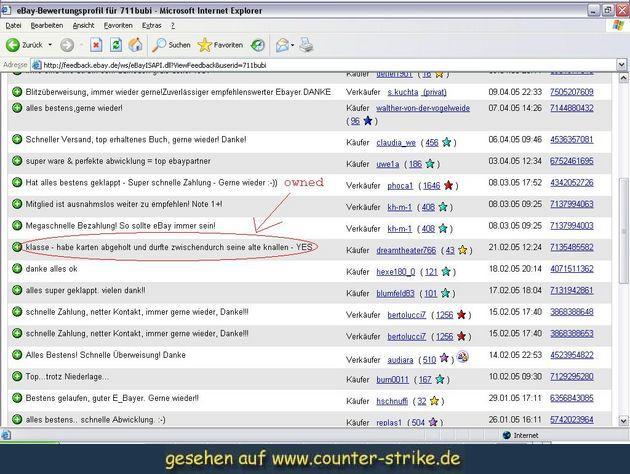Click the Print printer icon
Image resolution: width=630 pixels, height=474 pixels.
pyautogui.click(x=307, y=45)
